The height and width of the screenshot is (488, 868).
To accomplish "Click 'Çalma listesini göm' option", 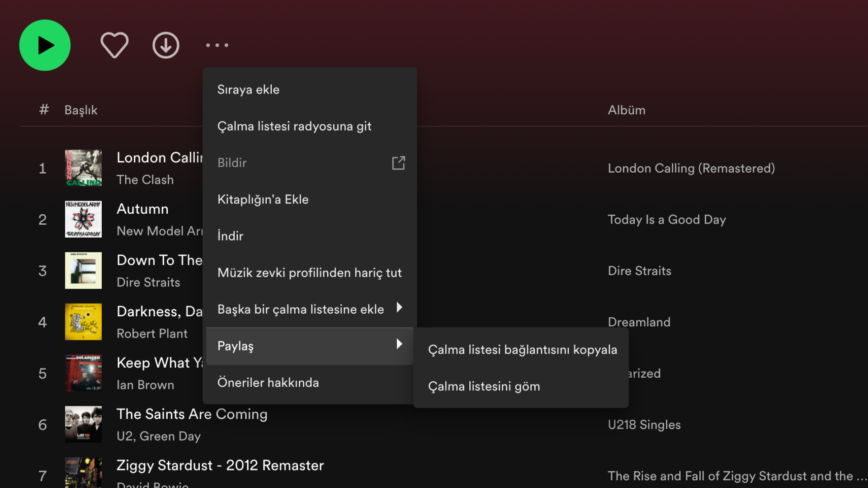I will [x=484, y=386].
